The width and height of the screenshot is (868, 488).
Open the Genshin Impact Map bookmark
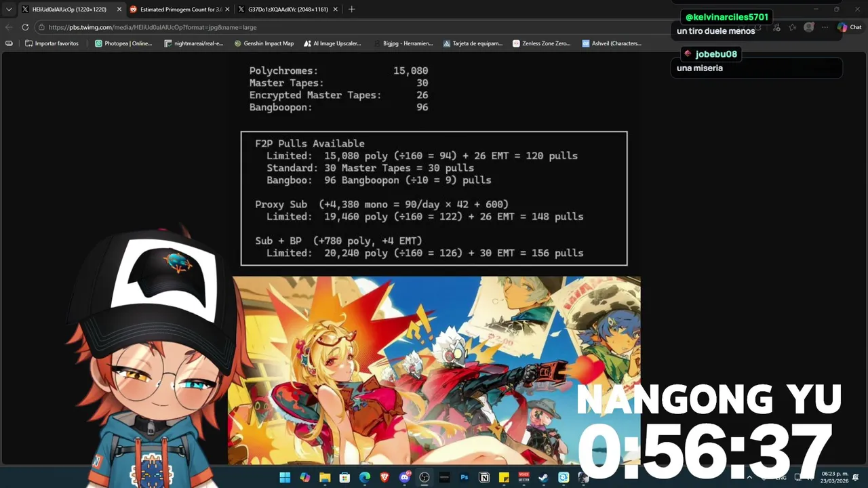pyautogui.click(x=264, y=43)
